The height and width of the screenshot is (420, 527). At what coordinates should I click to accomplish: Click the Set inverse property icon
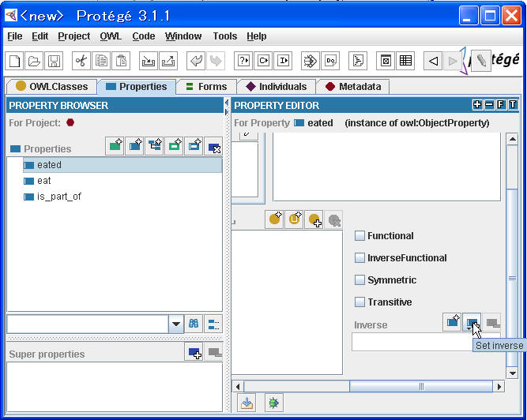tap(472, 321)
